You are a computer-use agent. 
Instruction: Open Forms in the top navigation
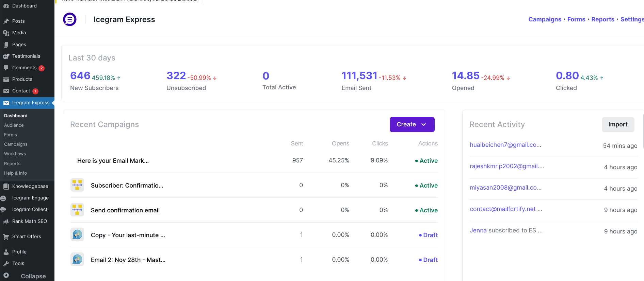click(x=576, y=19)
